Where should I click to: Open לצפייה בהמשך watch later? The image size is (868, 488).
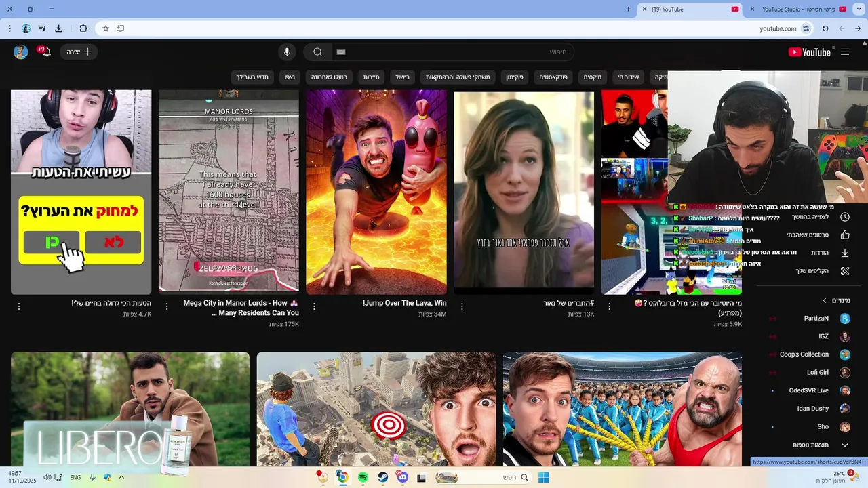click(x=810, y=217)
